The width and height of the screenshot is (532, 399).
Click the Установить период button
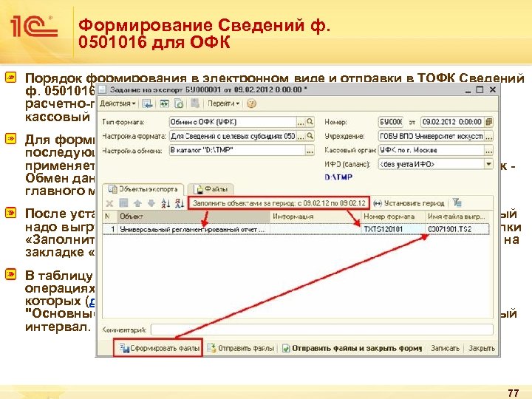click(x=409, y=204)
